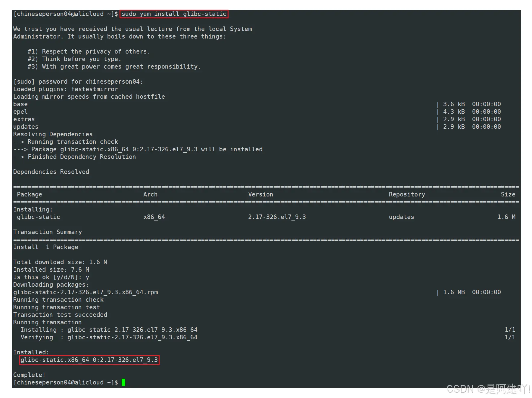Screen dimensions: 532x398
Task: Click the 'Package' column header
Action: [x=30, y=194]
